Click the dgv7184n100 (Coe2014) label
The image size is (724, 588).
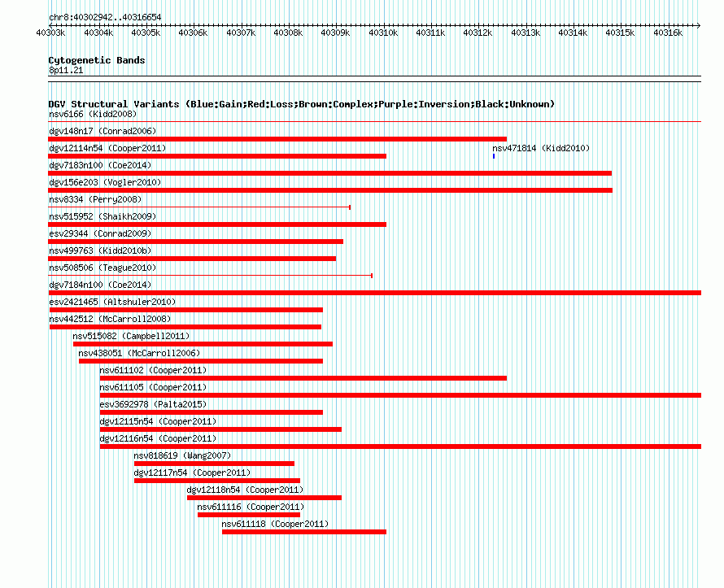(x=100, y=285)
